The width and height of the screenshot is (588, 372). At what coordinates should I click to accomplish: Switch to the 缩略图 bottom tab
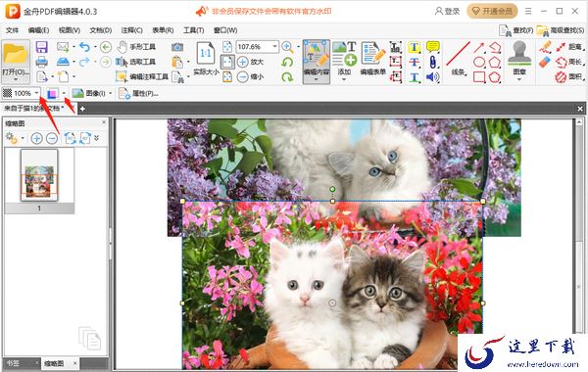[54, 363]
